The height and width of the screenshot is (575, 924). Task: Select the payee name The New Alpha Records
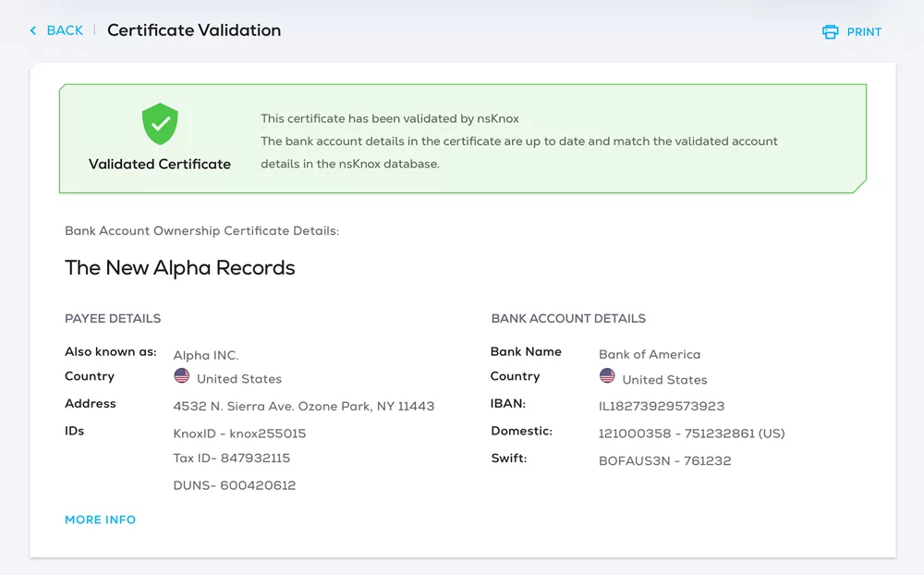180,268
